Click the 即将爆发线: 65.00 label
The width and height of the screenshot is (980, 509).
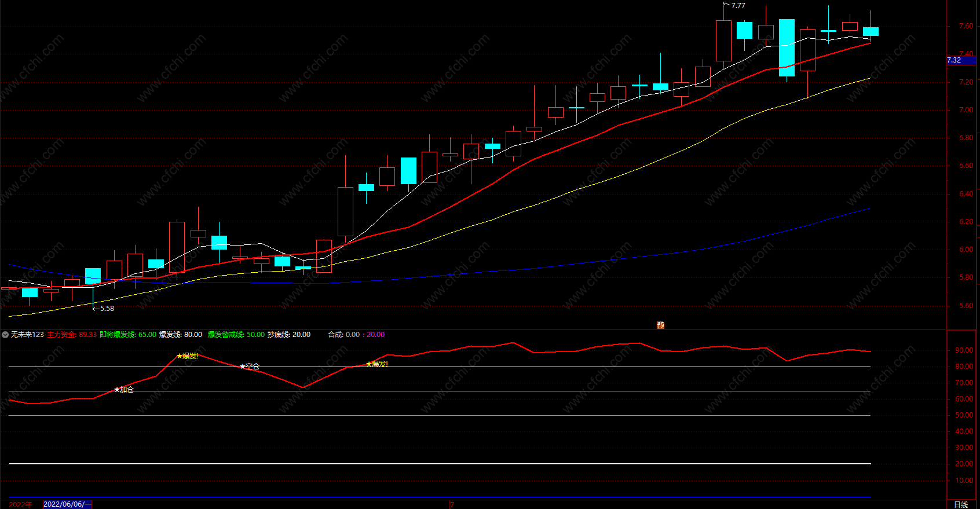click(x=128, y=335)
